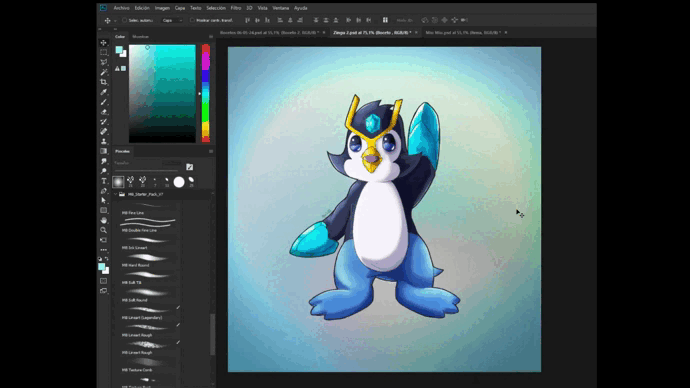Select the Clone Stamp tool
This screenshot has height=388, width=690.
[103, 141]
